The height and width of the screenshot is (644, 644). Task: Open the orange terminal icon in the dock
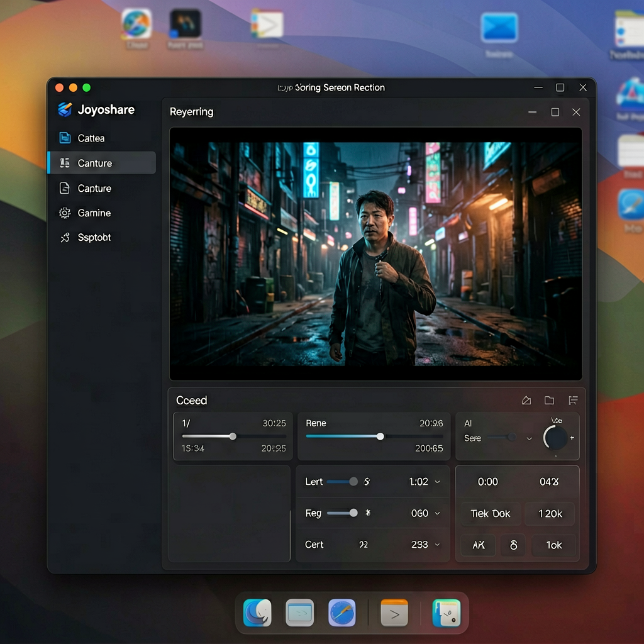(394, 613)
